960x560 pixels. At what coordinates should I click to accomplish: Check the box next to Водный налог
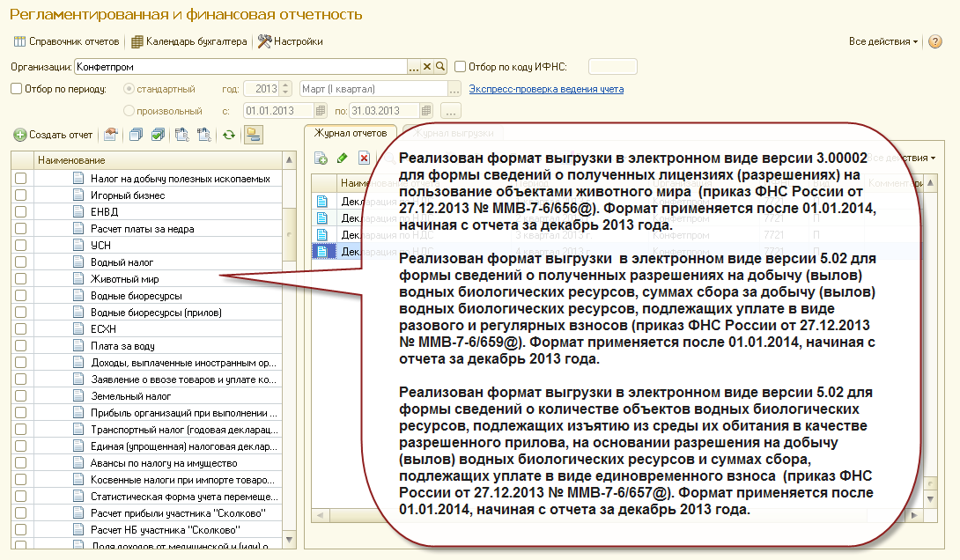(21, 262)
